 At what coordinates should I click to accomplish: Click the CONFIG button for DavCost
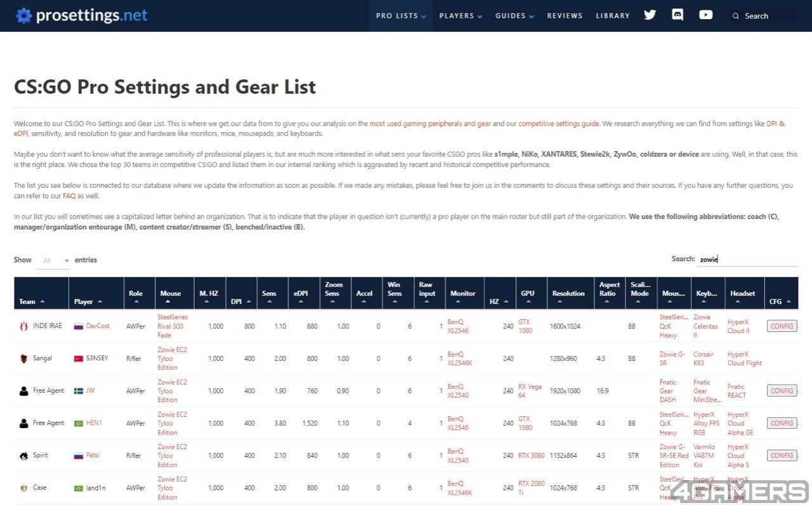pos(782,326)
